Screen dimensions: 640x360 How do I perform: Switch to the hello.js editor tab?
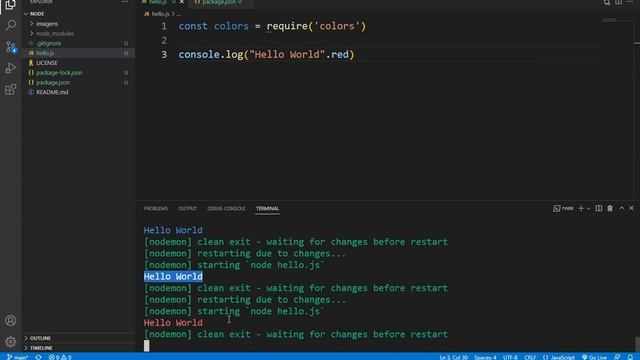point(158,2)
